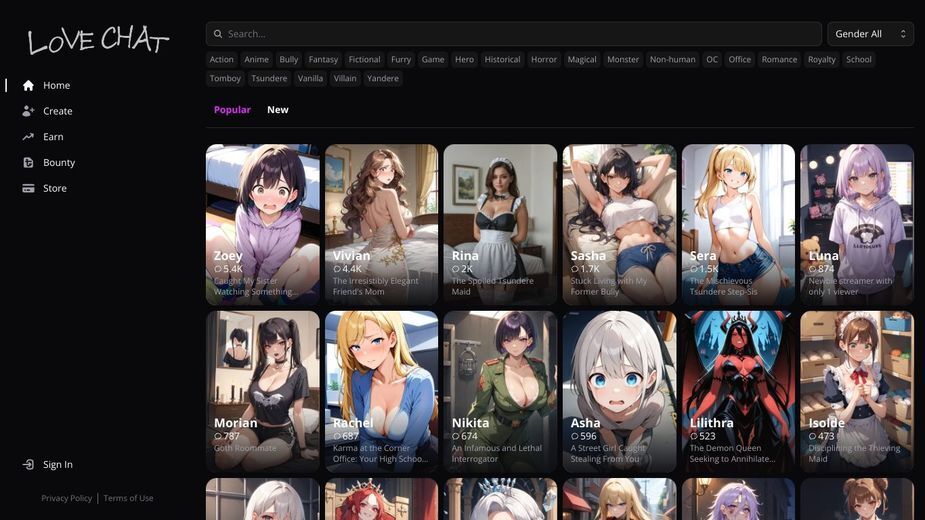925x520 pixels.
Task: Select the Popular tab
Action: click(x=232, y=110)
